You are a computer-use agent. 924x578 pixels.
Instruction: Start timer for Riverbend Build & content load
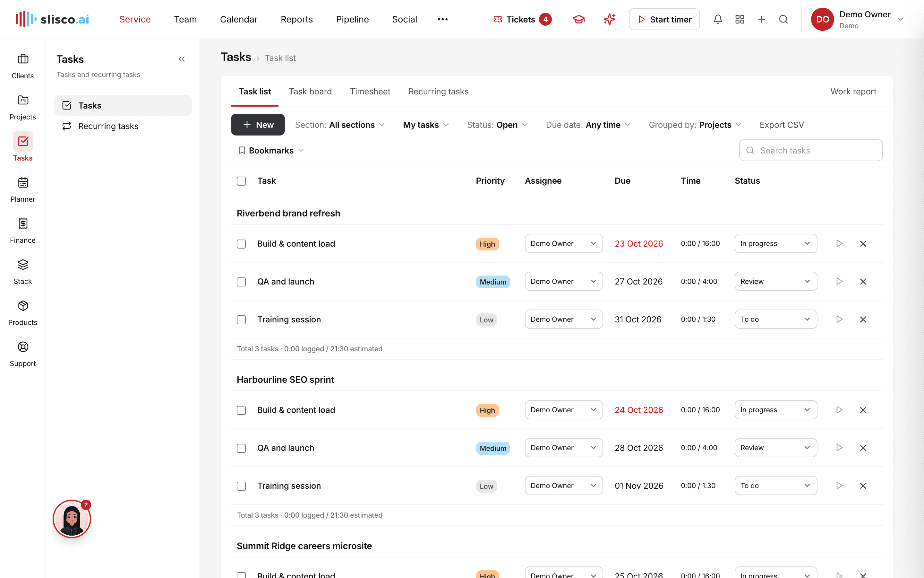pos(839,243)
